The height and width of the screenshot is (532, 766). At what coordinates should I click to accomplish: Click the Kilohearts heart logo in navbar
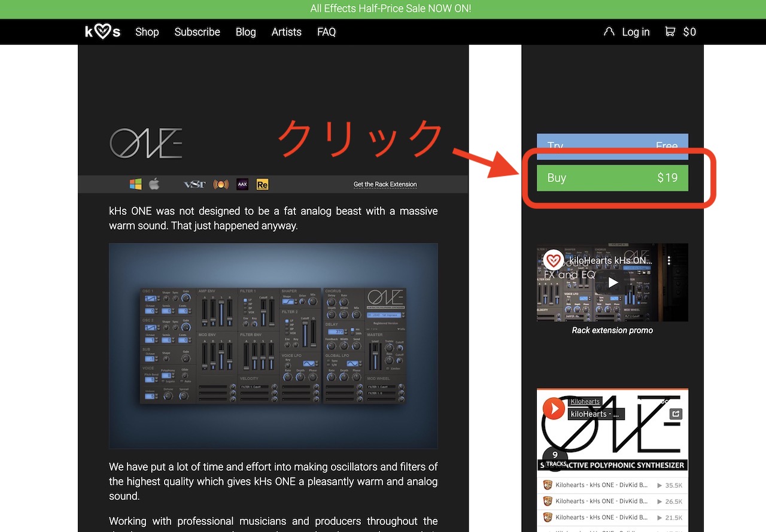102,32
